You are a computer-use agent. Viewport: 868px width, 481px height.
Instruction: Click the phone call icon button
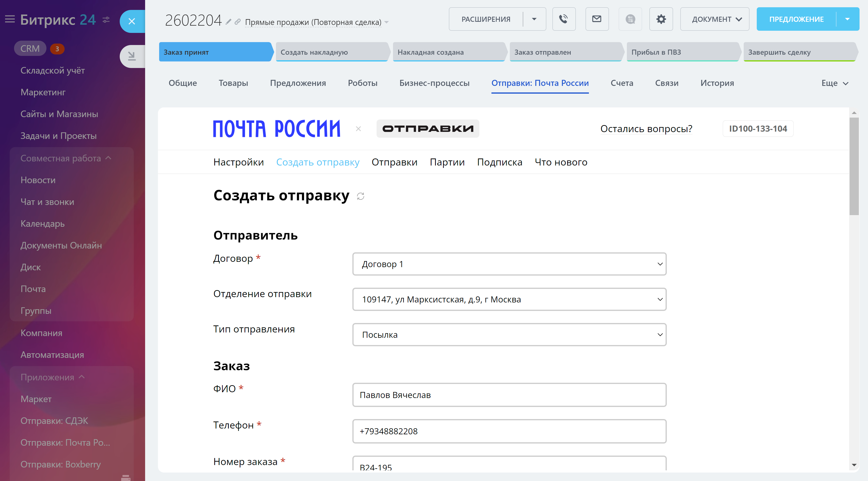[564, 19]
